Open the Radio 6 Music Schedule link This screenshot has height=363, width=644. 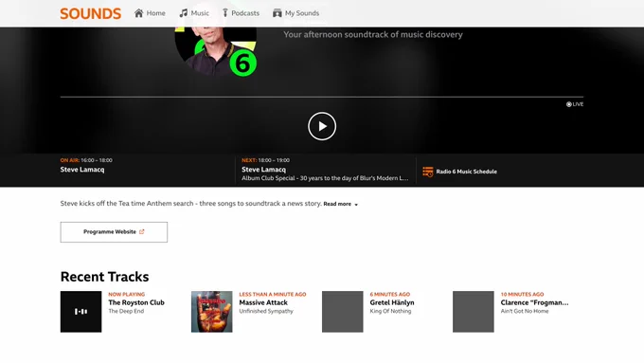click(459, 172)
